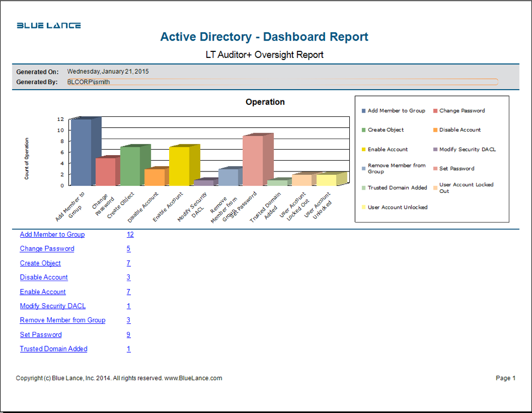Open the Add Member to Group link
Image resolution: width=532 pixels, height=413 pixels.
[52, 234]
